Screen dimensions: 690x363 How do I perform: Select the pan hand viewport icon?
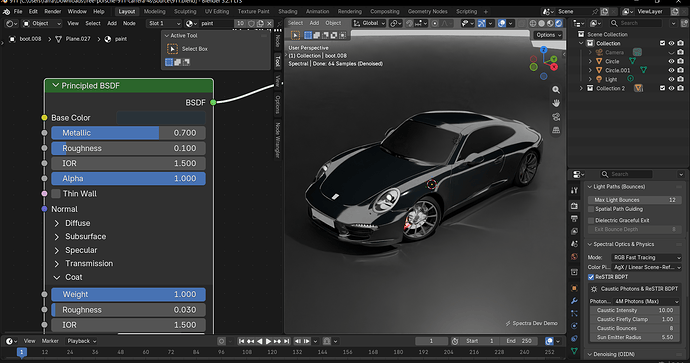click(556, 103)
